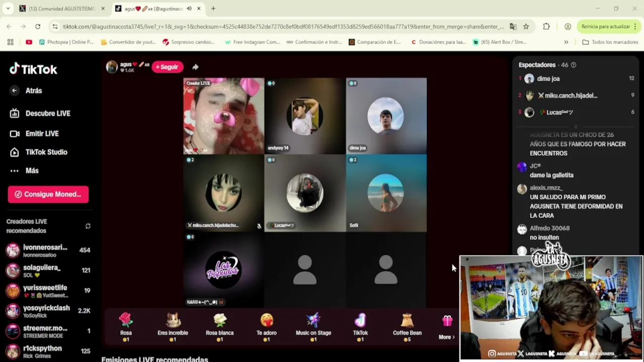Click the Consigue Monedas button
Screen dimensions: 644x362
(48, 194)
